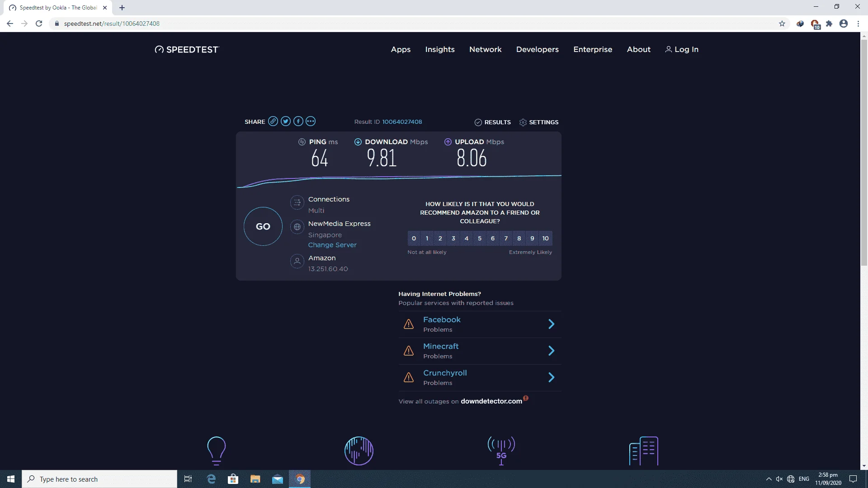
Task: Open Chrome's three-dot menu
Action: pyautogui.click(x=858, y=23)
